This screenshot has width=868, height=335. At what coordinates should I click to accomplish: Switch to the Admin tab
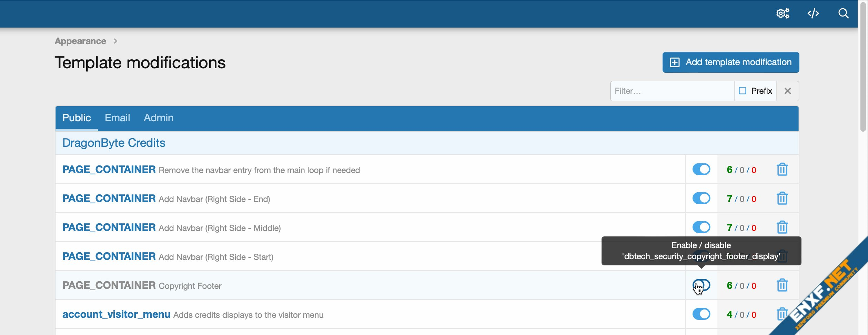(158, 118)
